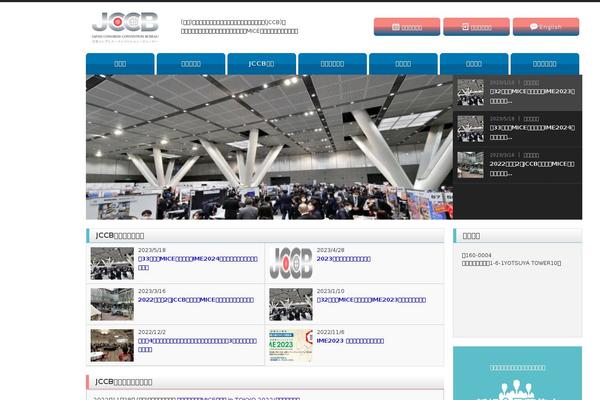Click the address line containing YOTSUYA TOWER10
This screenshot has width=600, height=400.
click(511, 263)
